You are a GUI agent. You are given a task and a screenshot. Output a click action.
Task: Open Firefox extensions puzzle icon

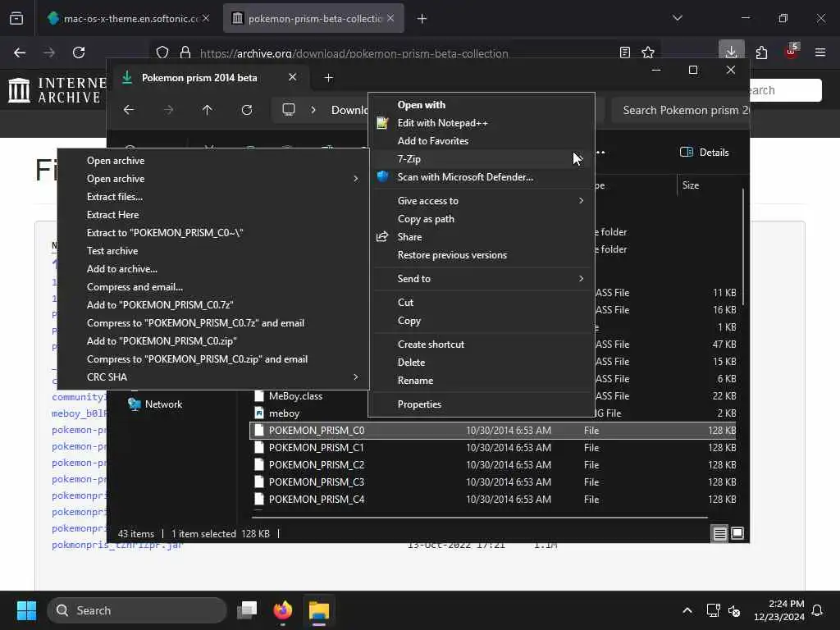(761, 52)
